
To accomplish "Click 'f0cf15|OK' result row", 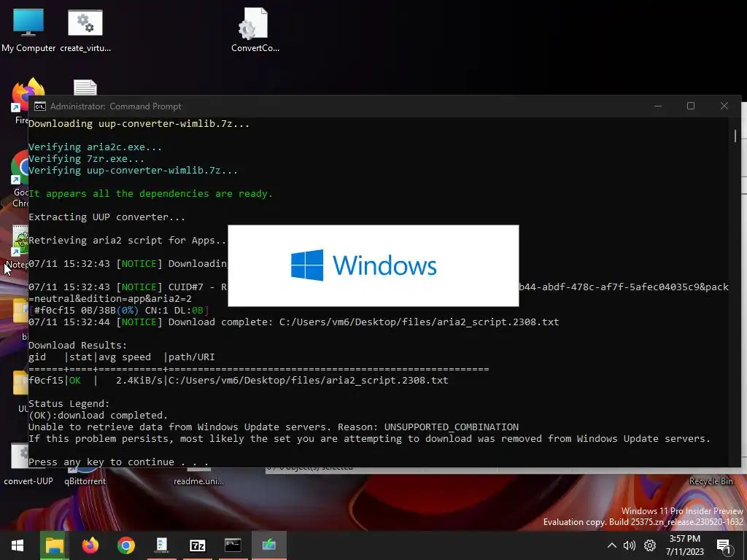I will tap(239, 380).
